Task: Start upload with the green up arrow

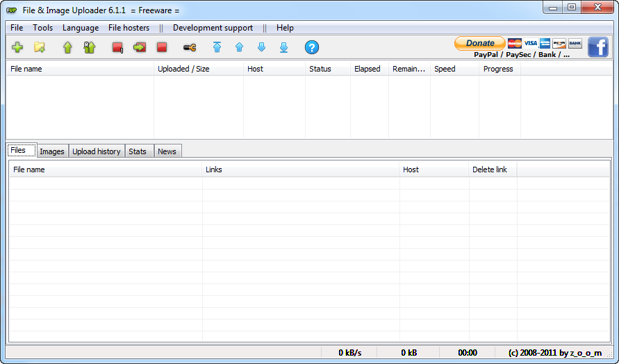Action: pyautogui.click(x=67, y=47)
